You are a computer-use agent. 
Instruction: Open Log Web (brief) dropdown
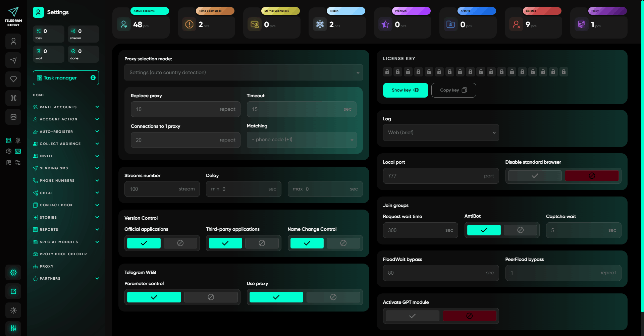tap(441, 133)
